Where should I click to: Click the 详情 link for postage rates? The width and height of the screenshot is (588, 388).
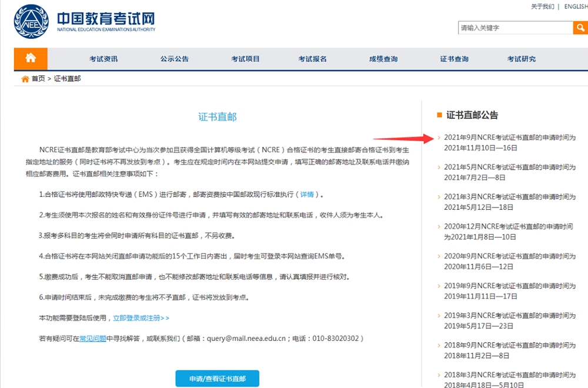coord(308,195)
